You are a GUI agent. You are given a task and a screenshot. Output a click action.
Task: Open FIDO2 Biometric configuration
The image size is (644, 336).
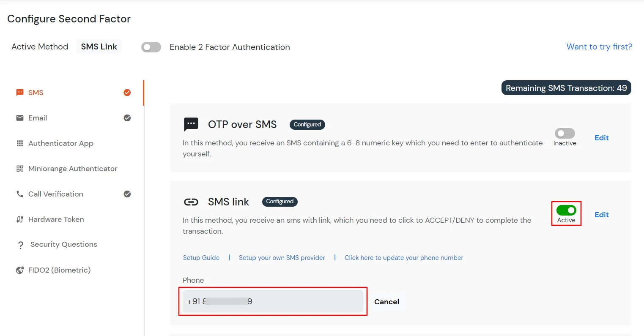pyautogui.click(x=59, y=270)
